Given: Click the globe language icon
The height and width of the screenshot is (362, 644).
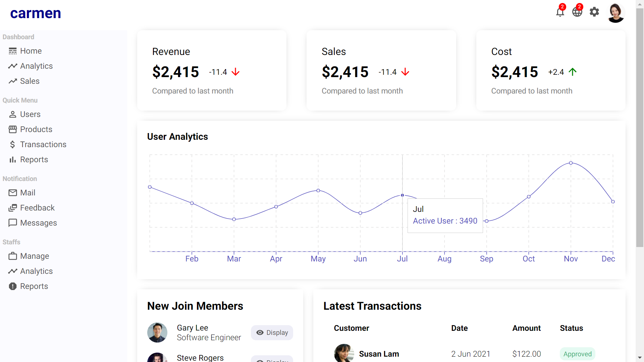Looking at the screenshot, I should point(577,12).
